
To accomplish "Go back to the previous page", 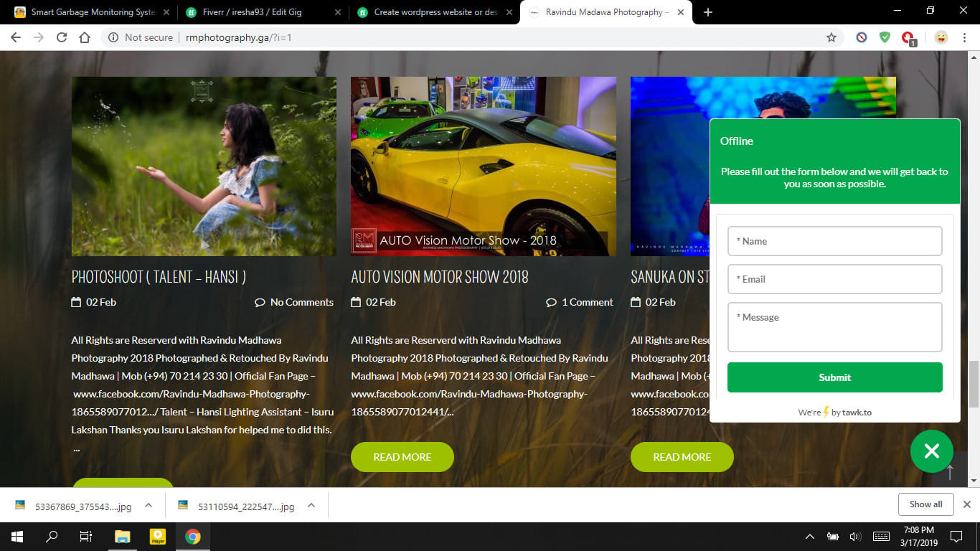I will (16, 37).
